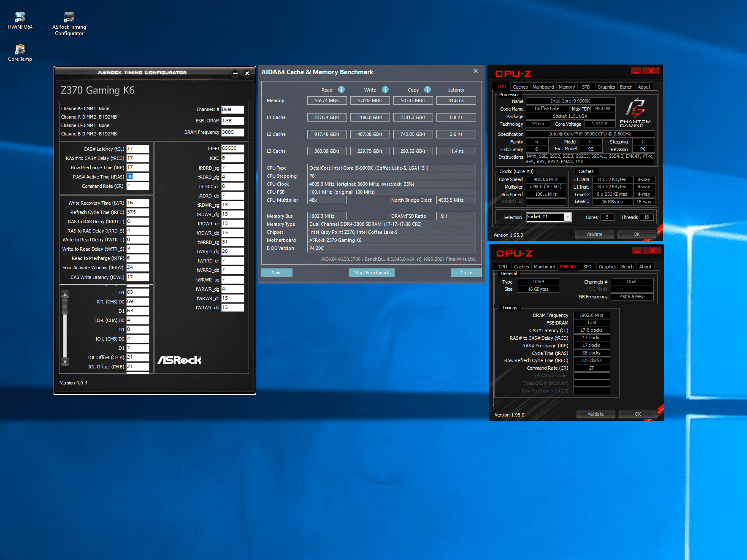Minimize the lower CPU-Z Memory window
Screen dimensions: 747x560
[637, 251]
